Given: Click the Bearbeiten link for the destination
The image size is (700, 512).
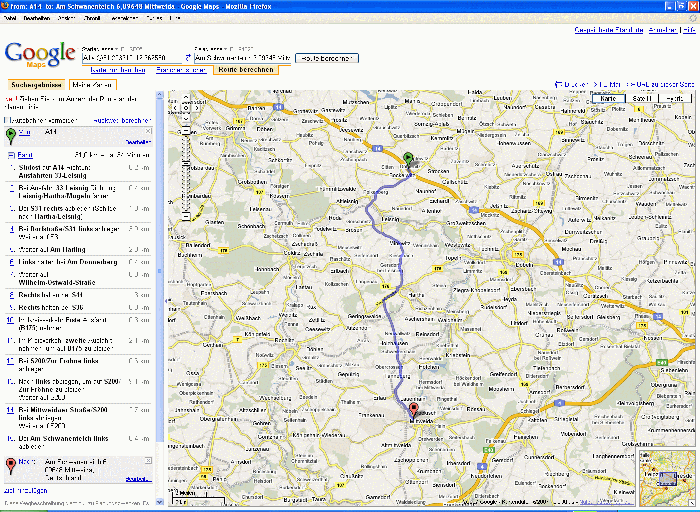Looking at the screenshot, I should coord(138,479).
